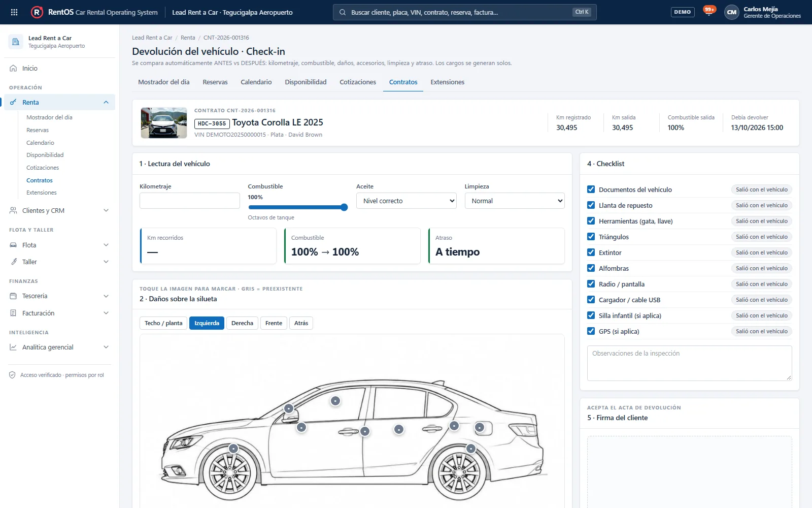812x508 pixels.
Task: Click the Toyota Corolla vehicle thumbnail
Action: (164, 123)
